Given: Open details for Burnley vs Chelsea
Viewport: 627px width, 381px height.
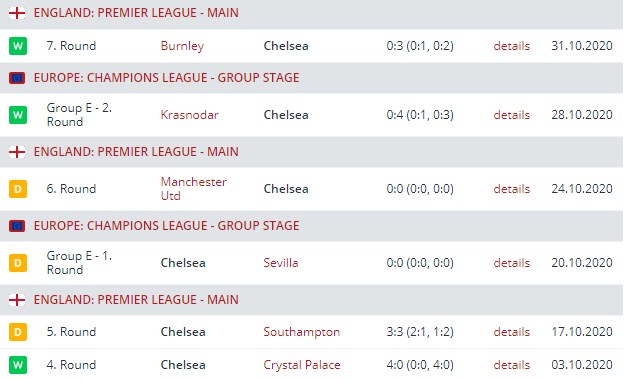Looking at the screenshot, I should [511, 46].
